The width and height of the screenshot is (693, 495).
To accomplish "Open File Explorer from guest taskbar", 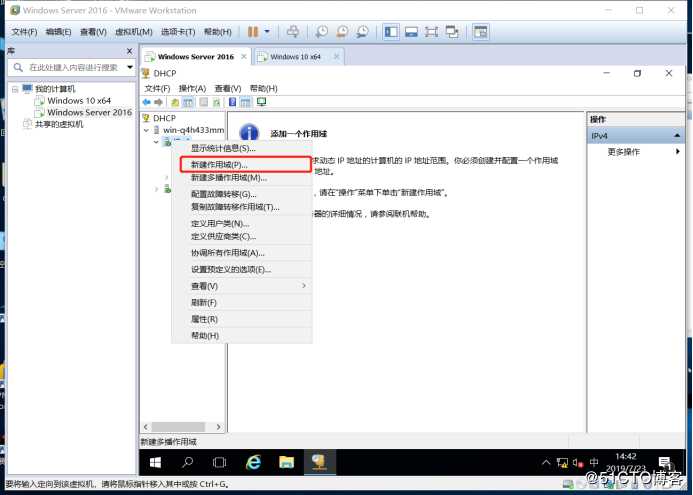I will (x=286, y=463).
